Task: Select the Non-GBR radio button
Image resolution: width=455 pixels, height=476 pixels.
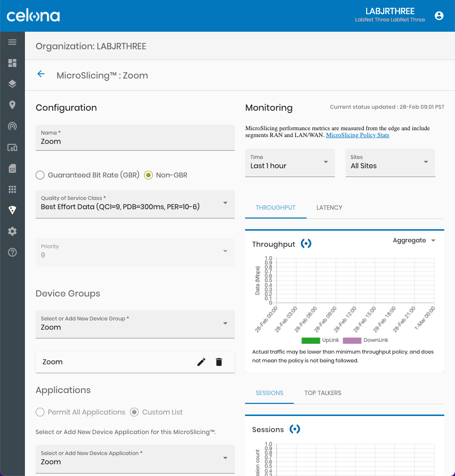Action: coord(148,175)
